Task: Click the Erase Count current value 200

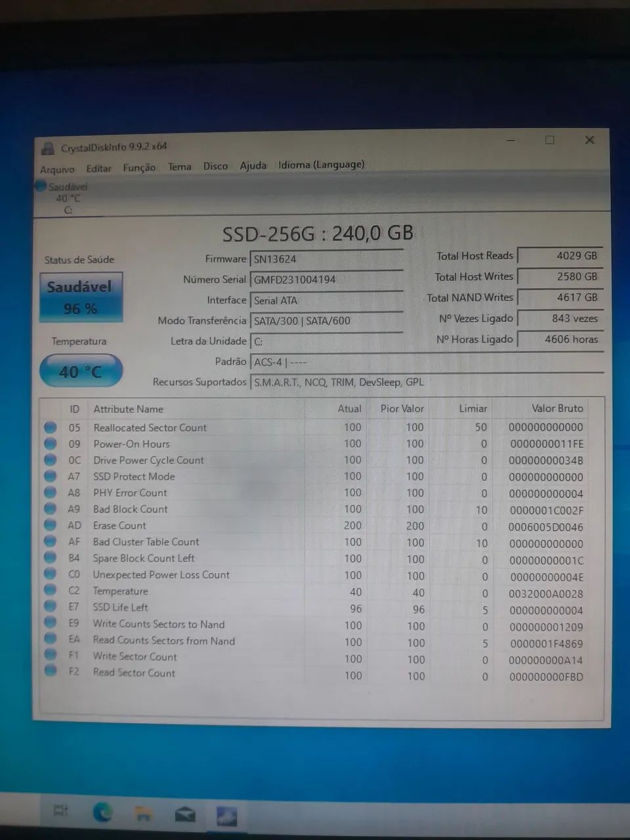Action: (x=352, y=526)
